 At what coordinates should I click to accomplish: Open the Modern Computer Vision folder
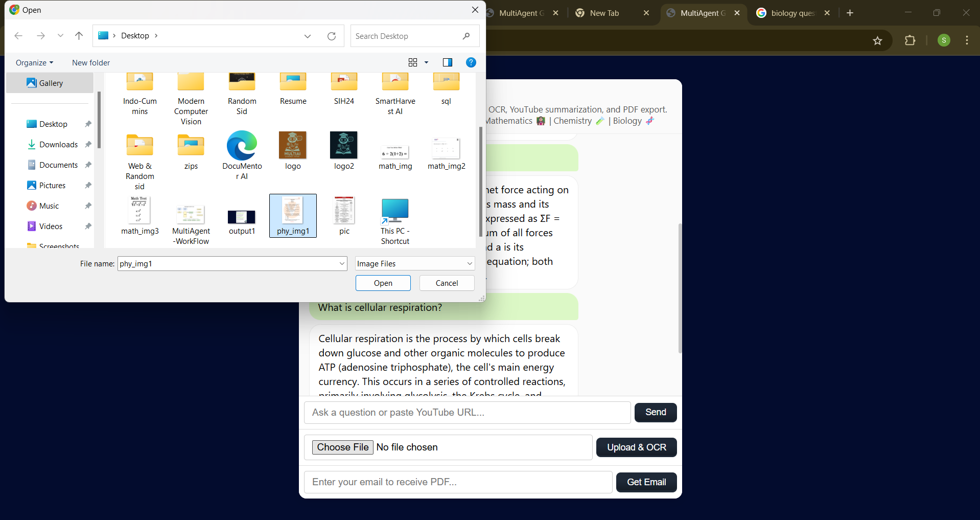[191, 100]
